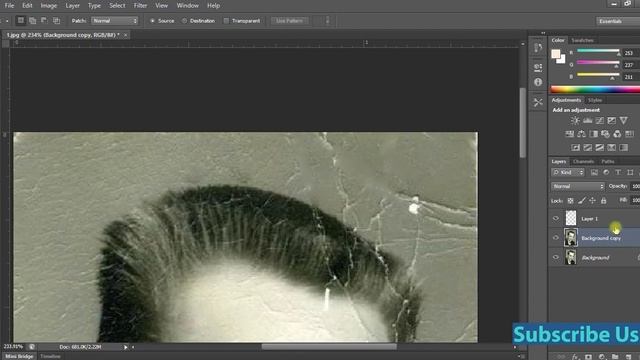The image size is (640, 360).
Task: Add a Hue/Saturation adjustment
Action: [569, 134]
